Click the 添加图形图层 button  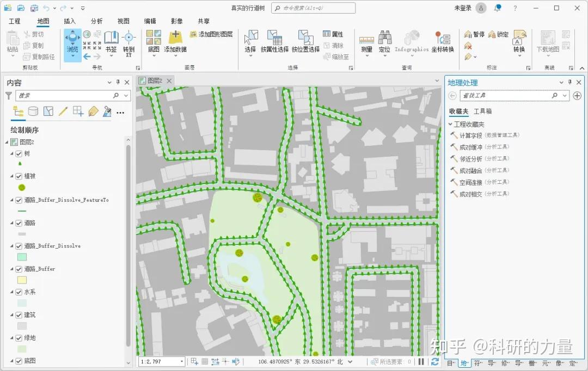pyautogui.click(x=211, y=34)
